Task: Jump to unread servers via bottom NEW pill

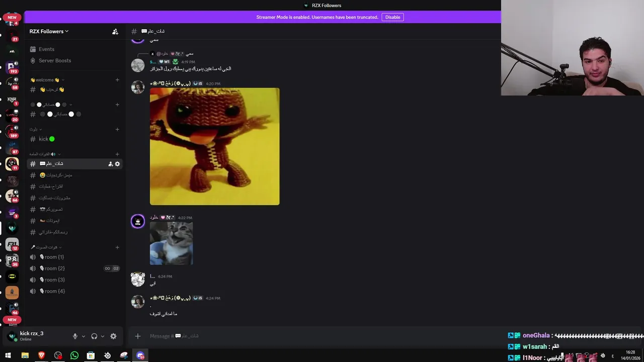Action: 12,320
